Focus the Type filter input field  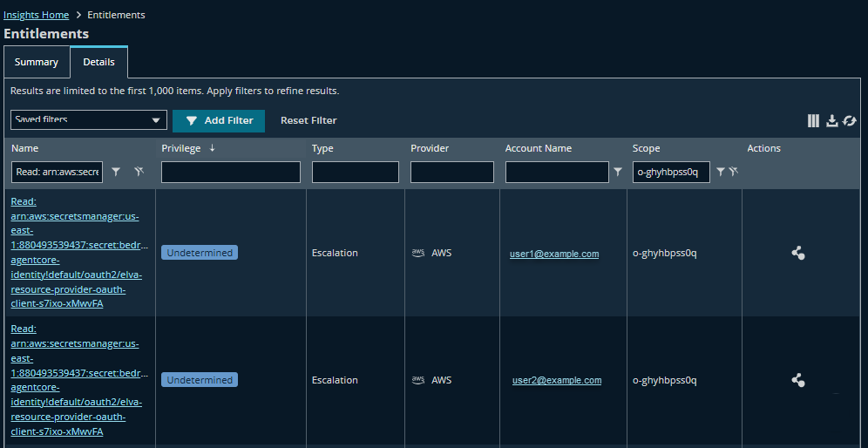356,173
